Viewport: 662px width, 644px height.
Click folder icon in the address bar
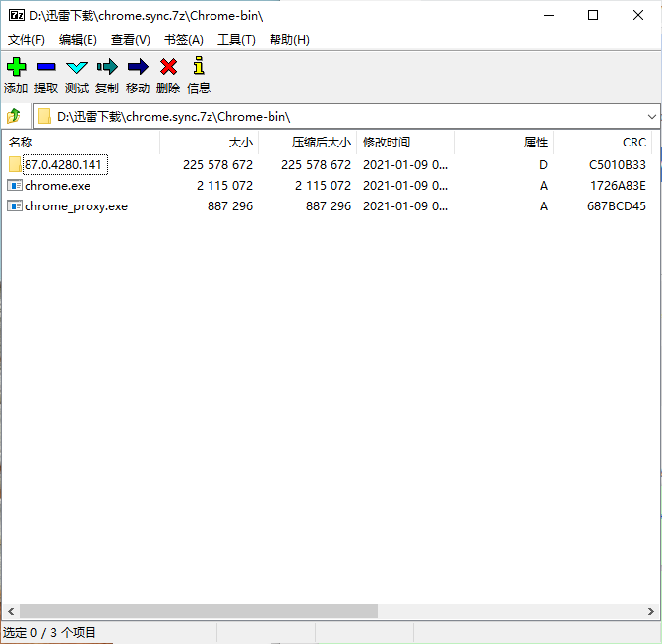(x=44, y=116)
